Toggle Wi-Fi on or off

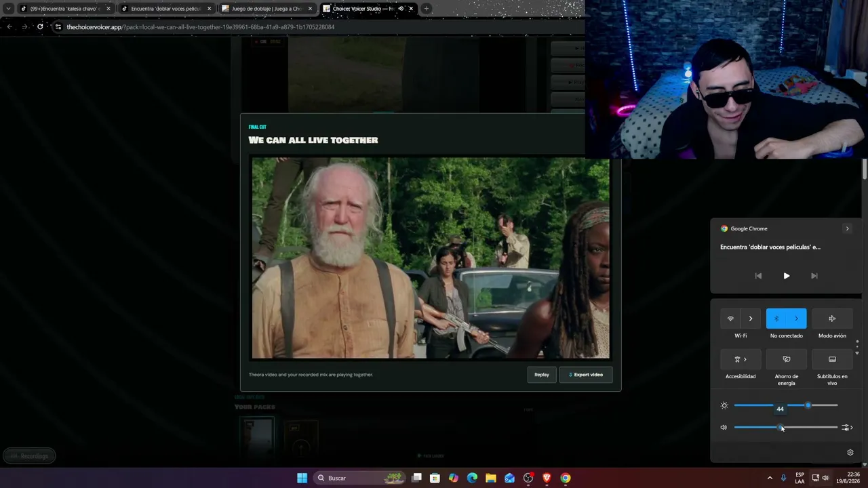[730, 319]
